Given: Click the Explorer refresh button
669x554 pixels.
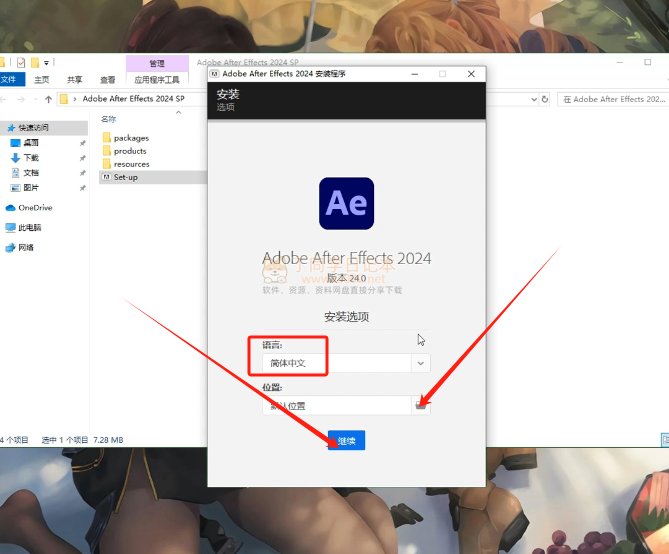Looking at the screenshot, I should click(x=545, y=99).
